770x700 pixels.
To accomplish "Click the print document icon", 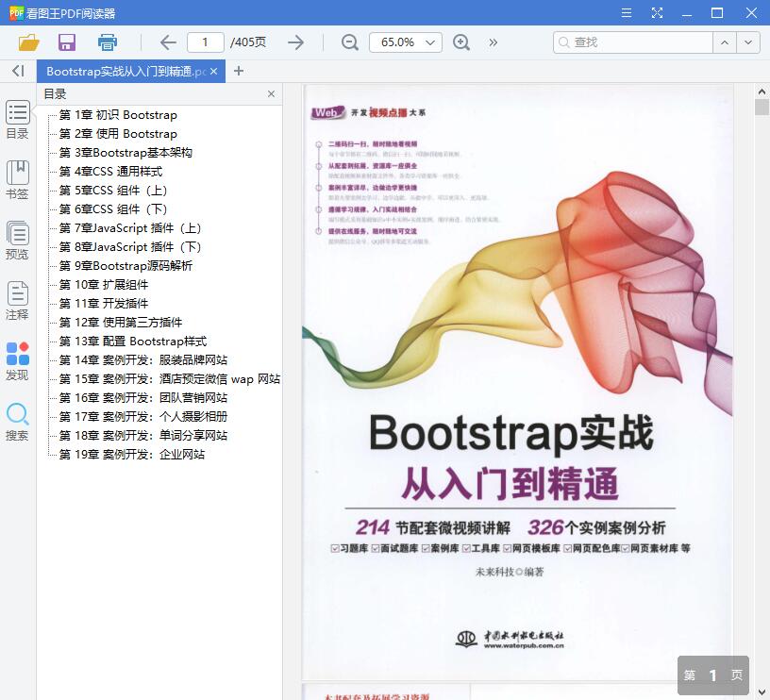I will click(x=107, y=42).
